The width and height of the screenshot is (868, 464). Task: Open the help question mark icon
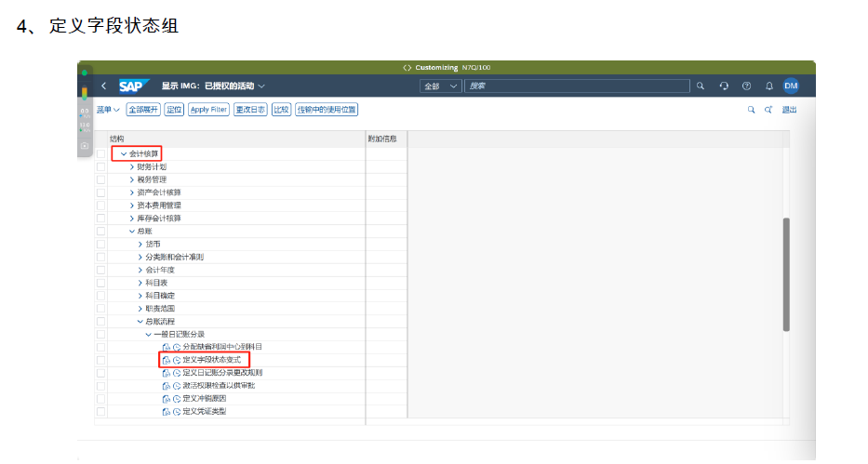[746, 86]
